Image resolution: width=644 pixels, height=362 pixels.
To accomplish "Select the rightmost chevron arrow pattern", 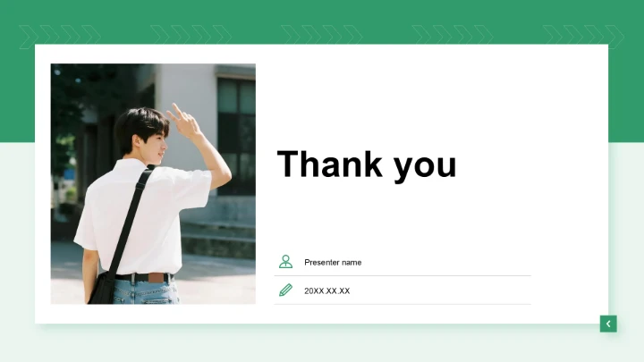I will click(583, 37).
